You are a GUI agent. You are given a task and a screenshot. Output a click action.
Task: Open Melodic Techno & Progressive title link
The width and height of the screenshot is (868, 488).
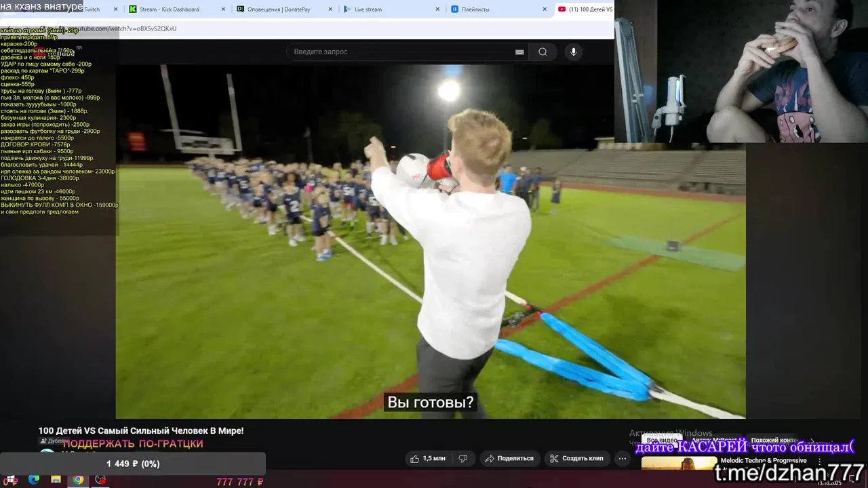coord(764,461)
